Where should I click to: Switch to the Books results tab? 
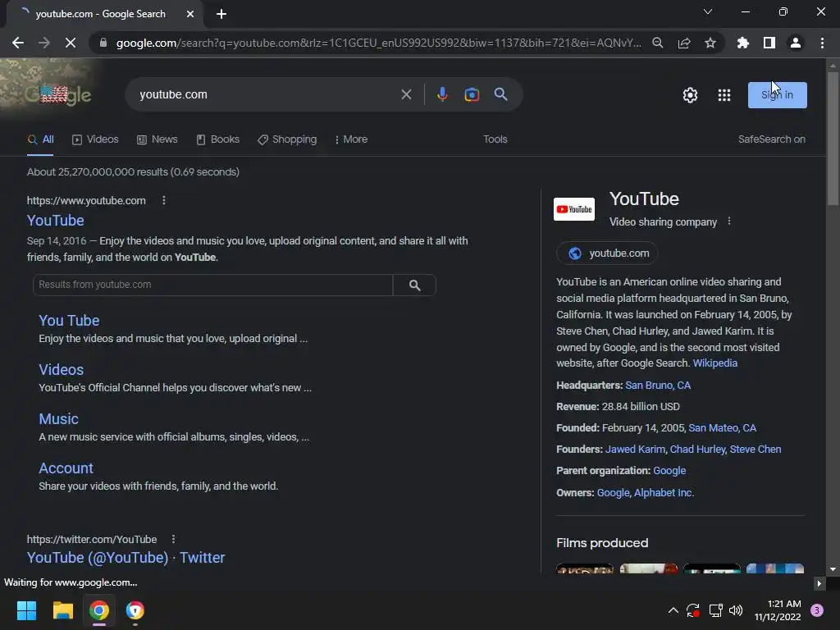218,139
